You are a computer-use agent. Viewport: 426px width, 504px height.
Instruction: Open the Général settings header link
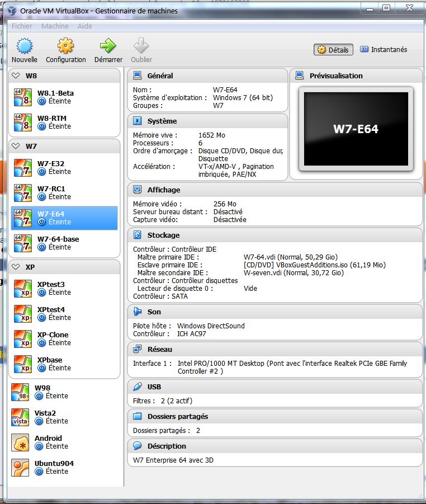(160, 76)
